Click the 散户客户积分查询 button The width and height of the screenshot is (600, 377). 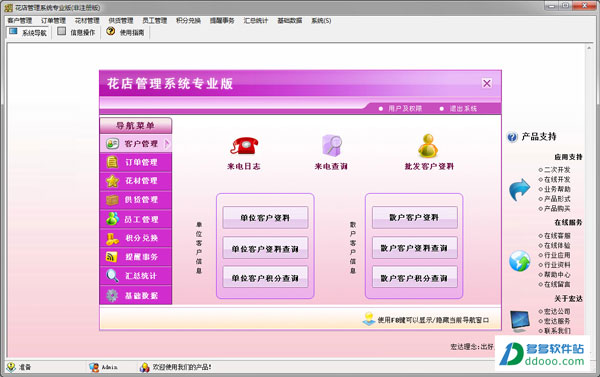(x=414, y=277)
